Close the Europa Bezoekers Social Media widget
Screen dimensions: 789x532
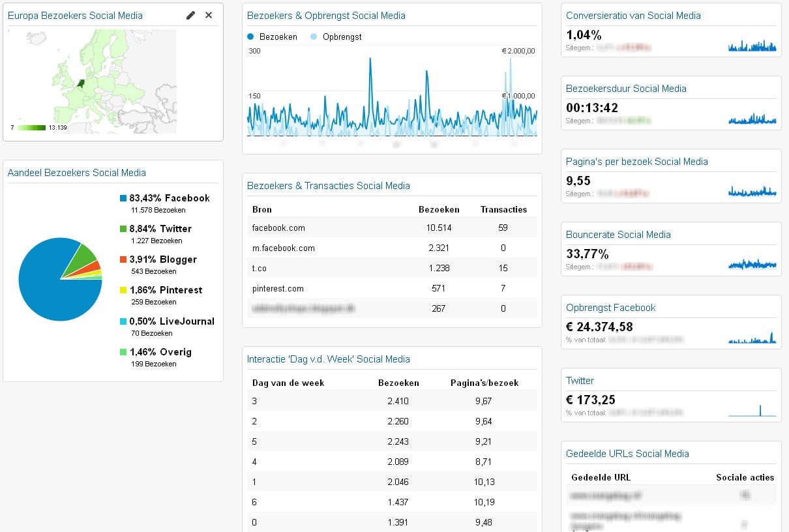pos(208,14)
